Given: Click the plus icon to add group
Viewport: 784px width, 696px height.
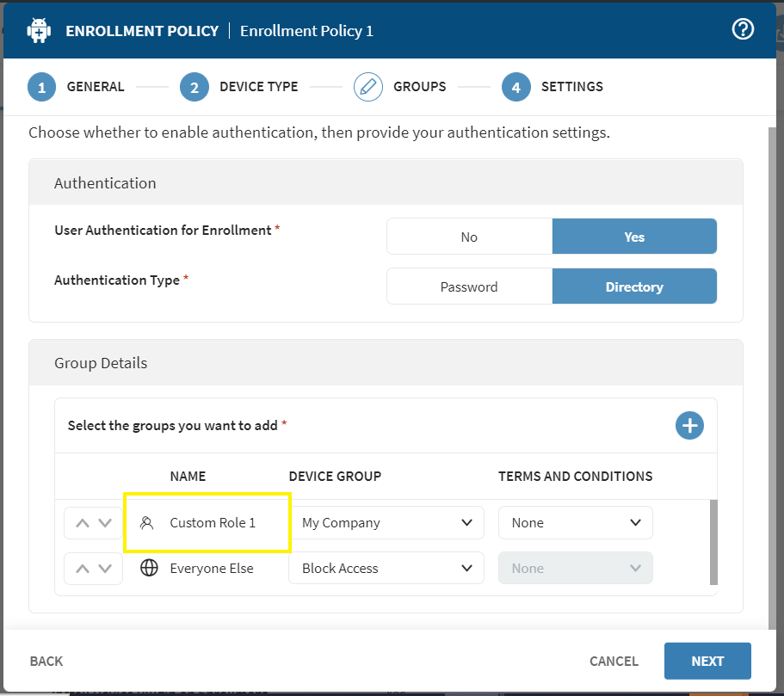Looking at the screenshot, I should tap(689, 425).
